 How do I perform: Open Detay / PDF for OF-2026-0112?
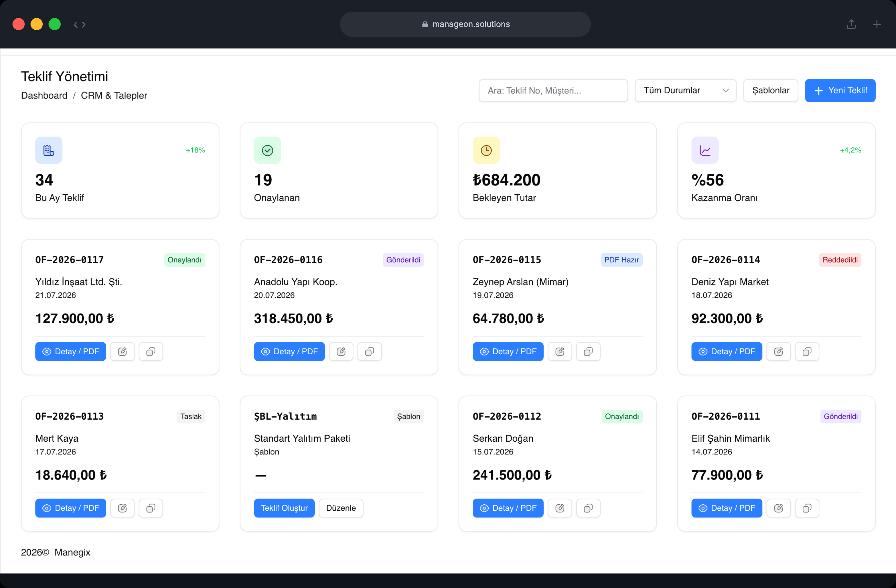[x=508, y=508]
